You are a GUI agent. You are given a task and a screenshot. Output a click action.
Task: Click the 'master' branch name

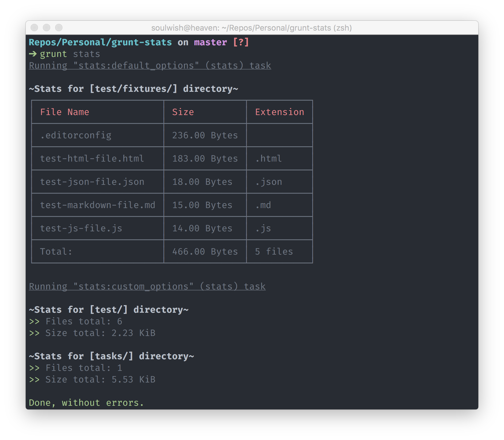click(210, 42)
